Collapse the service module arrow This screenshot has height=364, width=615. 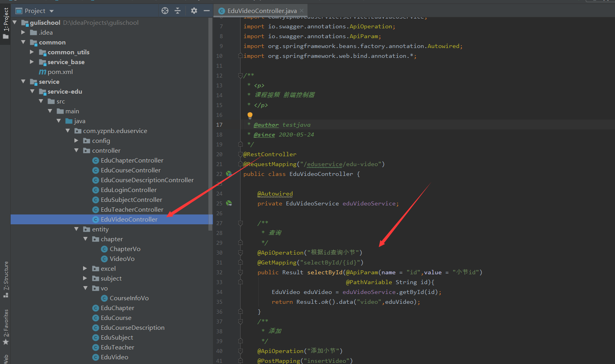(23, 81)
